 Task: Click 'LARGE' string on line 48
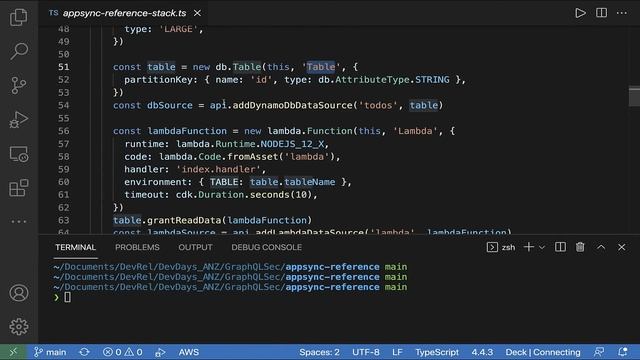click(178, 29)
